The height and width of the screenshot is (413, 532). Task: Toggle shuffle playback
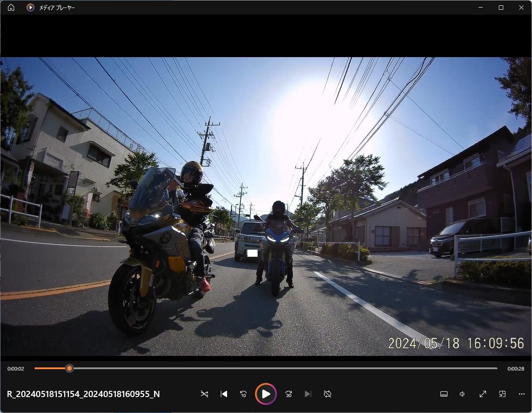(204, 394)
